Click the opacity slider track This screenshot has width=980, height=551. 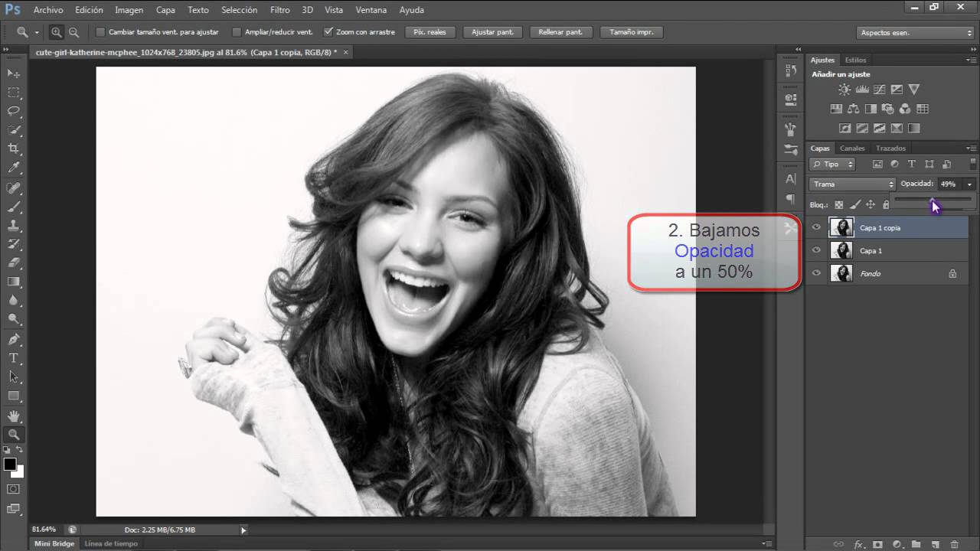(933, 199)
